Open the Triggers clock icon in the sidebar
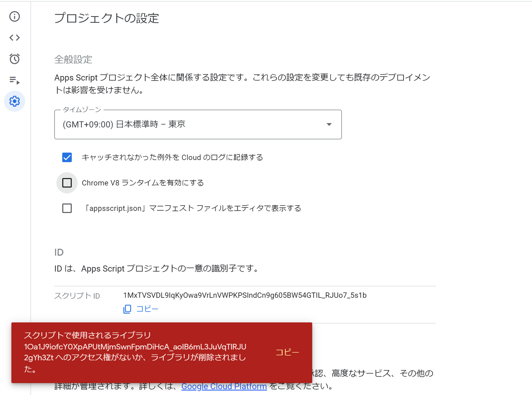 coord(15,59)
